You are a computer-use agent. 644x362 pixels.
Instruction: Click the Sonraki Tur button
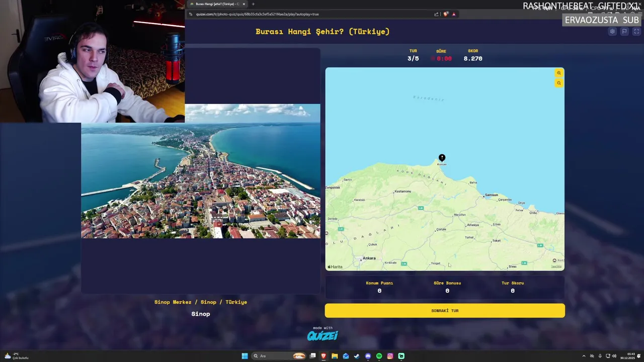click(445, 311)
